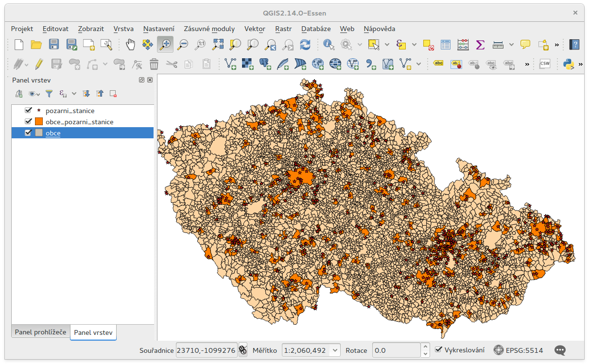Activate the Zoom Out magnifier tool
589x364 pixels.
(183, 45)
